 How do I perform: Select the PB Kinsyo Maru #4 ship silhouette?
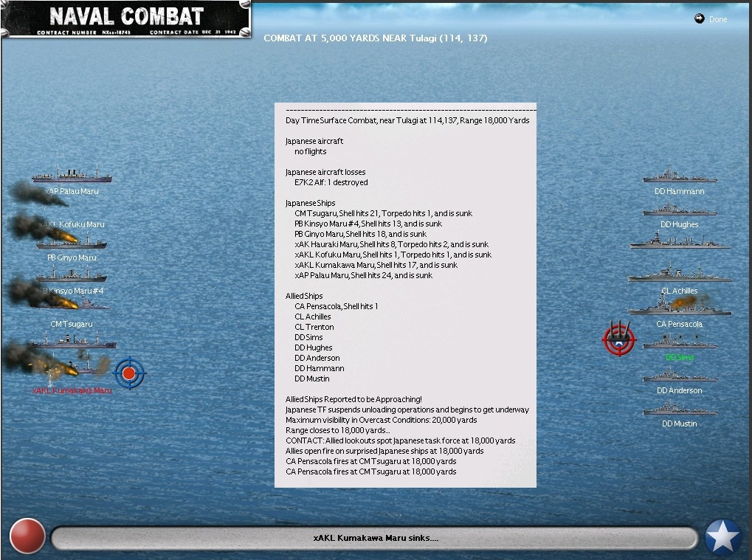click(x=71, y=275)
